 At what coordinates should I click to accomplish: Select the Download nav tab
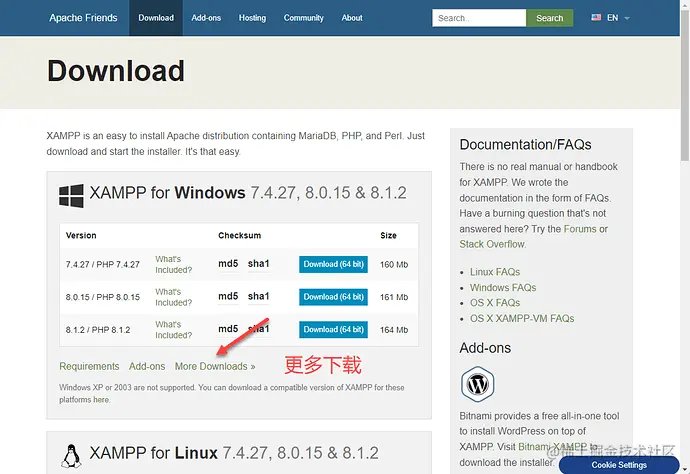click(156, 18)
